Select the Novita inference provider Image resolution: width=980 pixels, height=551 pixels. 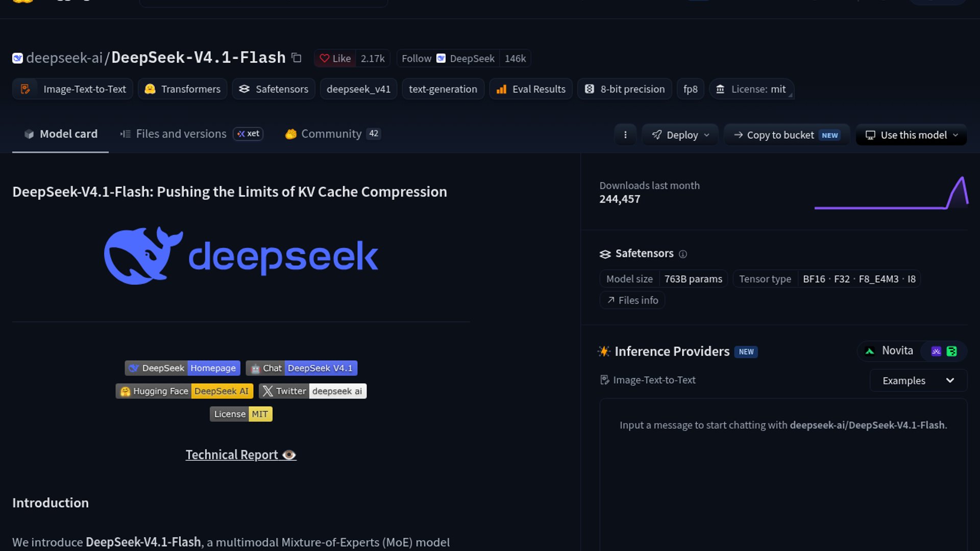(x=889, y=351)
